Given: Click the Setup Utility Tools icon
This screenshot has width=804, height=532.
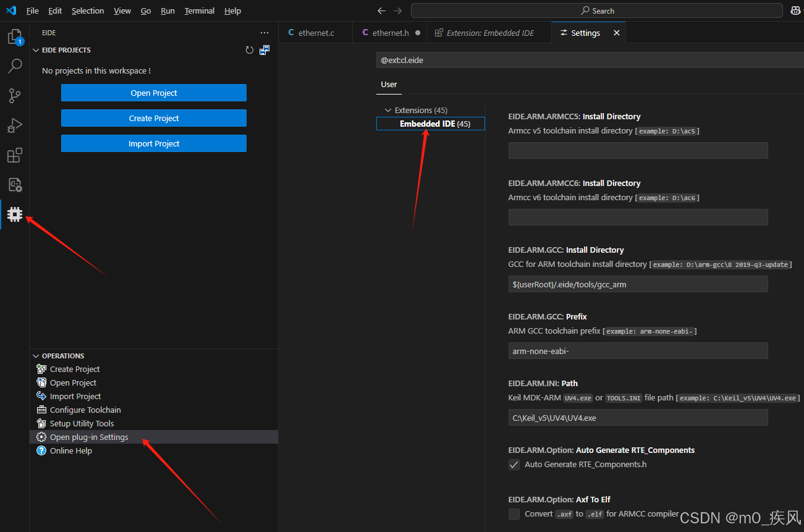Looking at the screenshot, I should click(41, 423).
